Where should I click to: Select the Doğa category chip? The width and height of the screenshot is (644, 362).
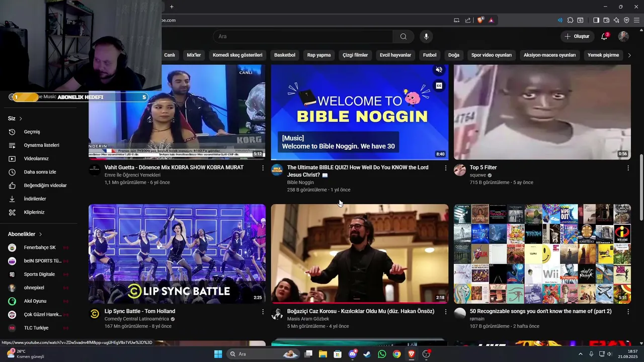454,55
